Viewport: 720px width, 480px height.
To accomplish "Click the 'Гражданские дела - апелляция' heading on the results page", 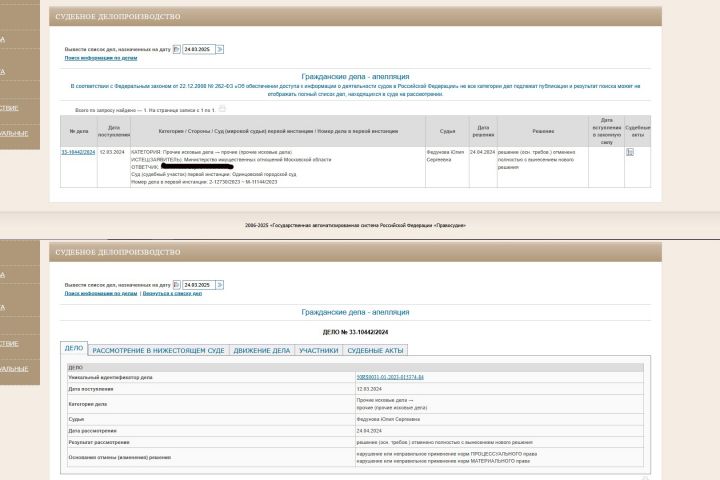I will pyautogui.click(x=355, y=77).
